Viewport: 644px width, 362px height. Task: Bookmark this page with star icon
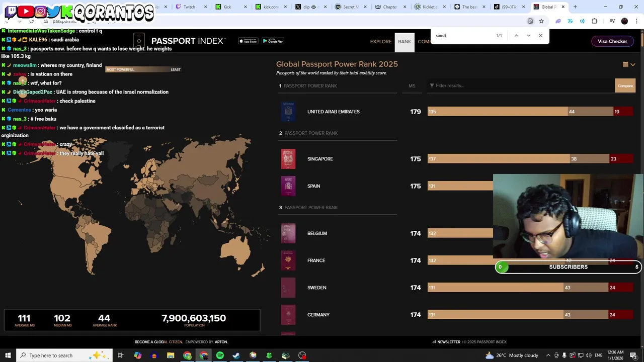(x=541, y=21)
